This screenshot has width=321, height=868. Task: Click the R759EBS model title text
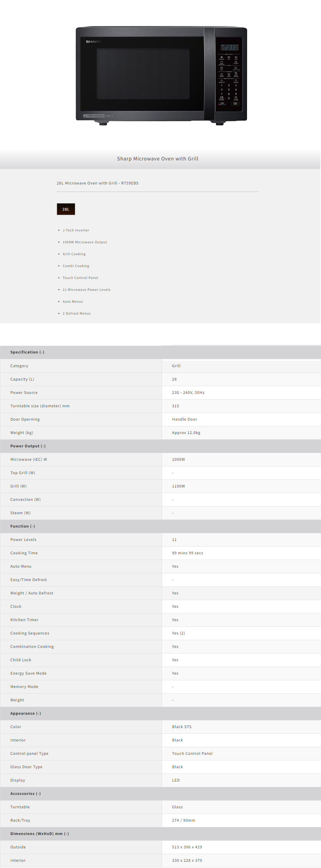pyautogui.click(x=97, y=183)
